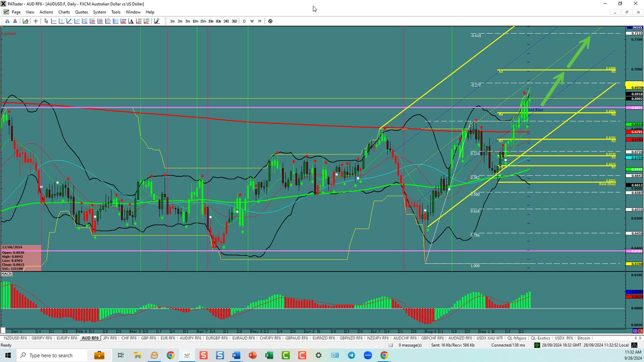Select the Monthly (M) timeframe
This screenshot has width=644, height=362.
[x=260, y=21]
